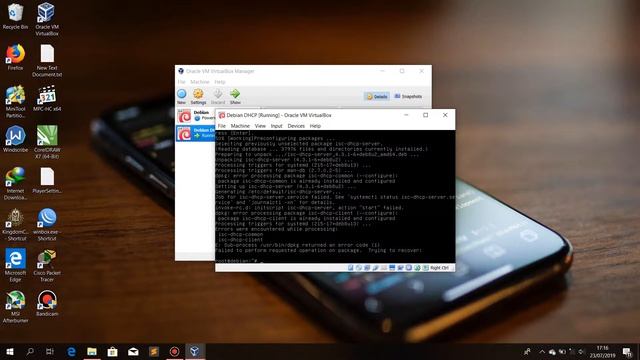
Task: Select Firefox desktop shortcut
Action: (x=16, y=58)
